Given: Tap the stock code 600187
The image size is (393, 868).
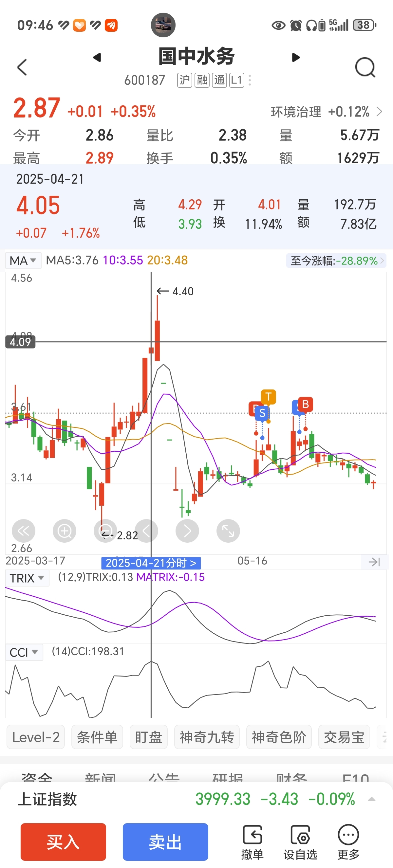Looking at the screenshot, I should click(145, 80).
